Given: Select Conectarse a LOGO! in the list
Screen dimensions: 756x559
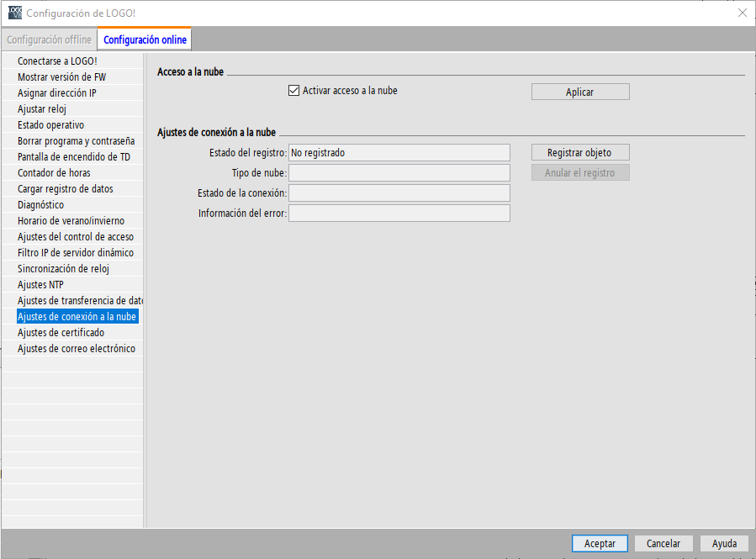Looking at the screenshot, I should (x=57, y=61).
